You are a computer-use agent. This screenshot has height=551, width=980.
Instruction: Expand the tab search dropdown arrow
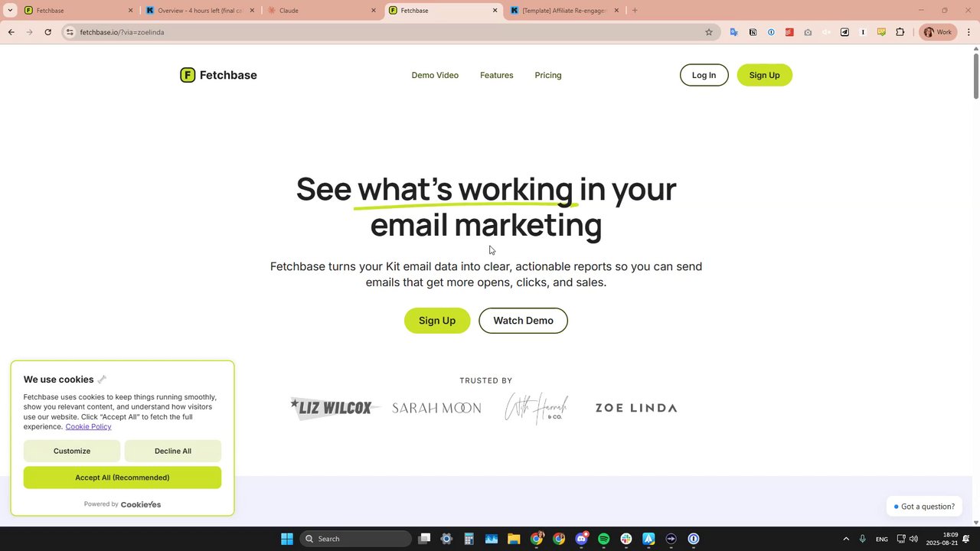10,11
